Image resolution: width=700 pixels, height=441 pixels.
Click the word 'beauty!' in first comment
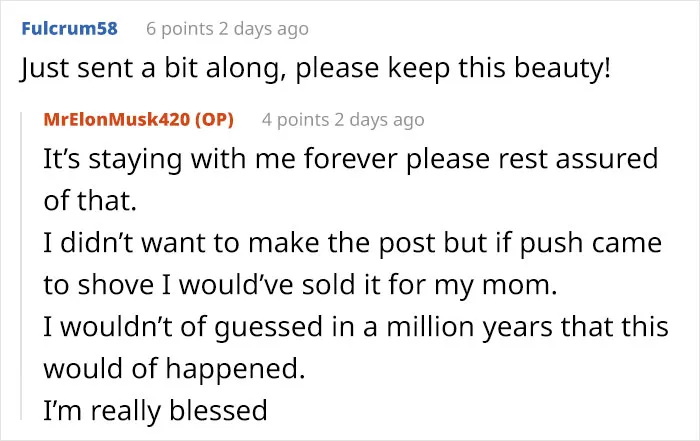tap(562, 68)
